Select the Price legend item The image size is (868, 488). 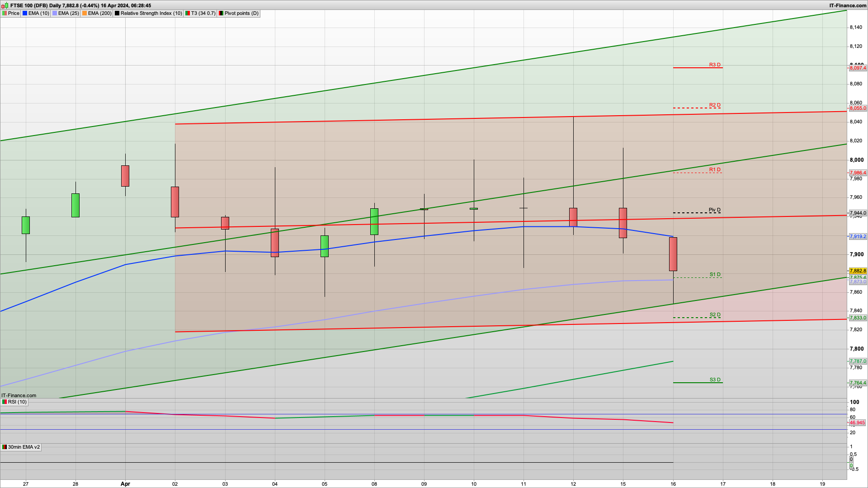coord(11,13)
